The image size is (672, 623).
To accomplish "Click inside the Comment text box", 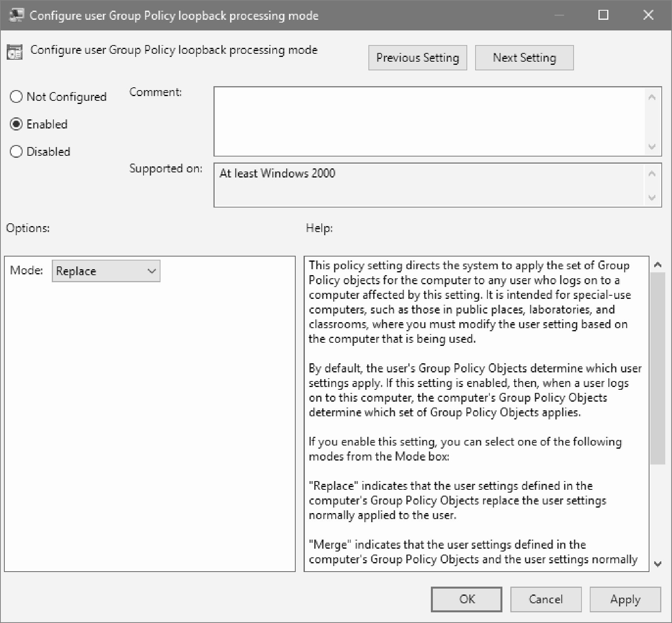I will coord(429,121).
